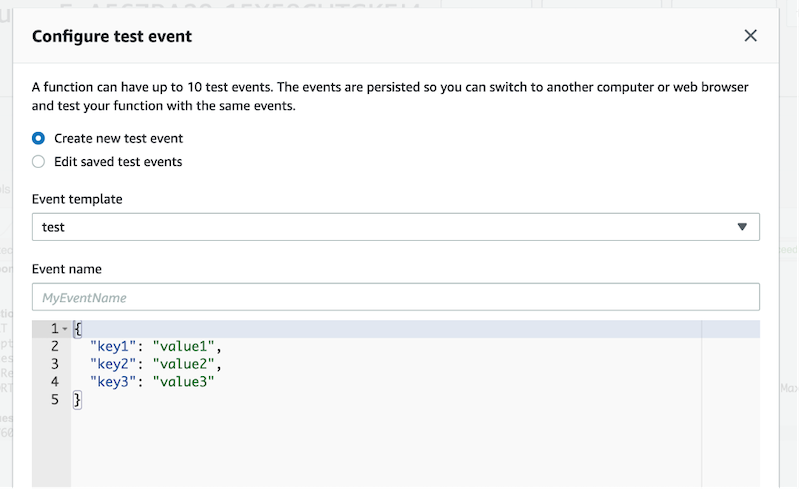Open the Event template combo box showing test
Viewport: 800px width, 489px height.
[395, 227]
